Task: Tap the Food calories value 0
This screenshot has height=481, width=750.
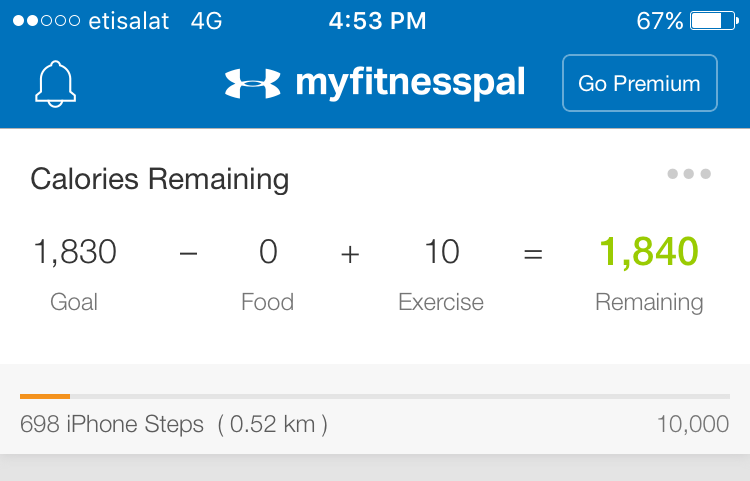Action: 268,251
